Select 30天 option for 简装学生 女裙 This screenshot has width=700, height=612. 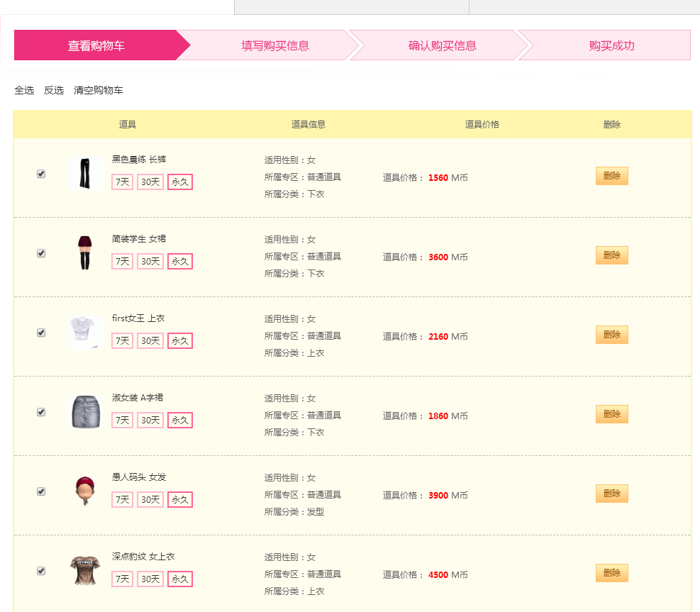click(x=150, y=261)
